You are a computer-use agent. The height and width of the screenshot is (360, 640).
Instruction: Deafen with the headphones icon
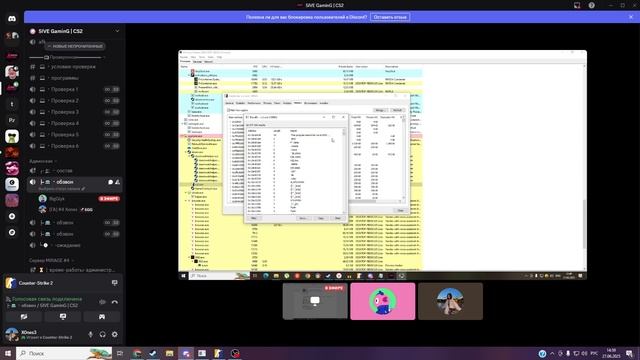(102, 334)
